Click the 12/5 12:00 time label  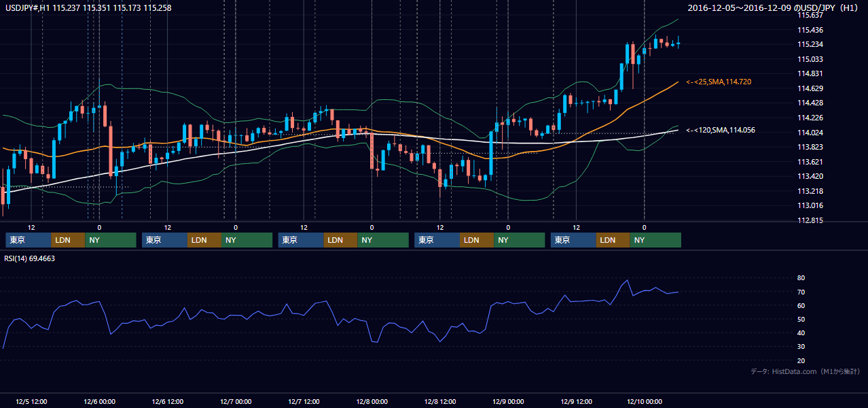(31, 402)
